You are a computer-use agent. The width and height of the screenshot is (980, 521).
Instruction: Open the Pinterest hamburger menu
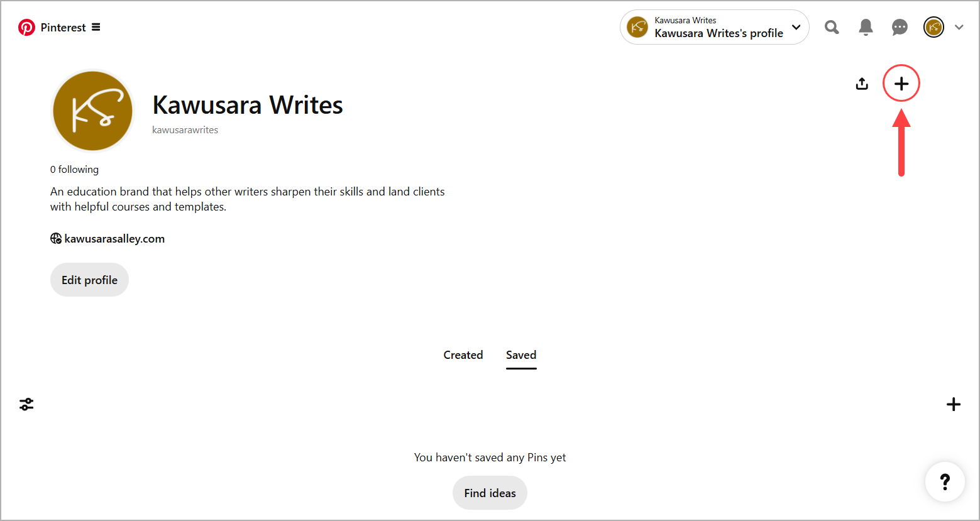[x=96, y=27]
